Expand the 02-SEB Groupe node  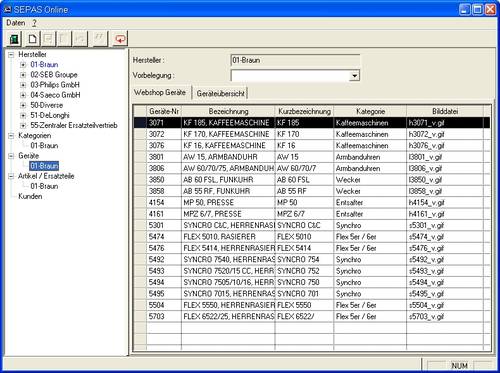23,75
